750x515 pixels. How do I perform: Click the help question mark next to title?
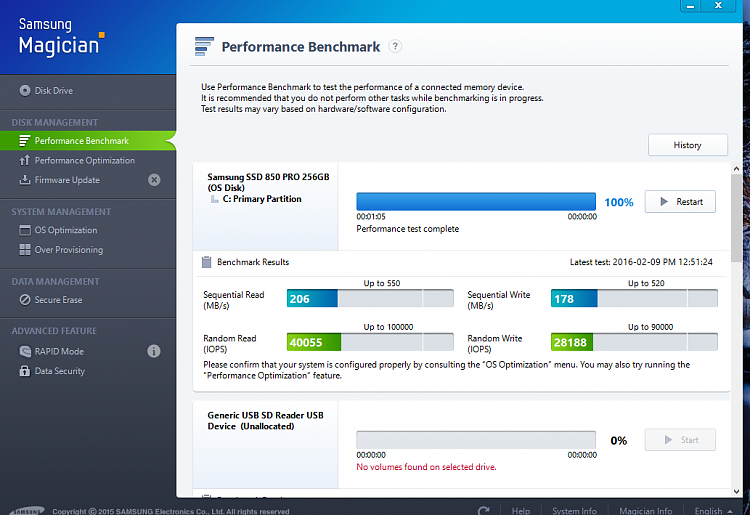(395, 46)
